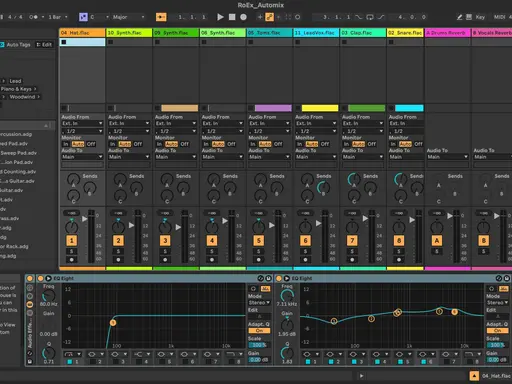Select the 11_LeadVox.flac track header

316,33
